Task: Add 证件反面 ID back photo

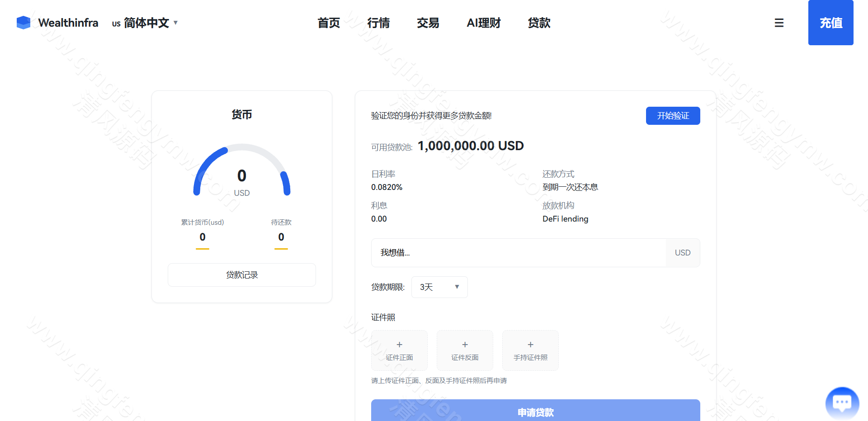Action: [x=465, y=350]
